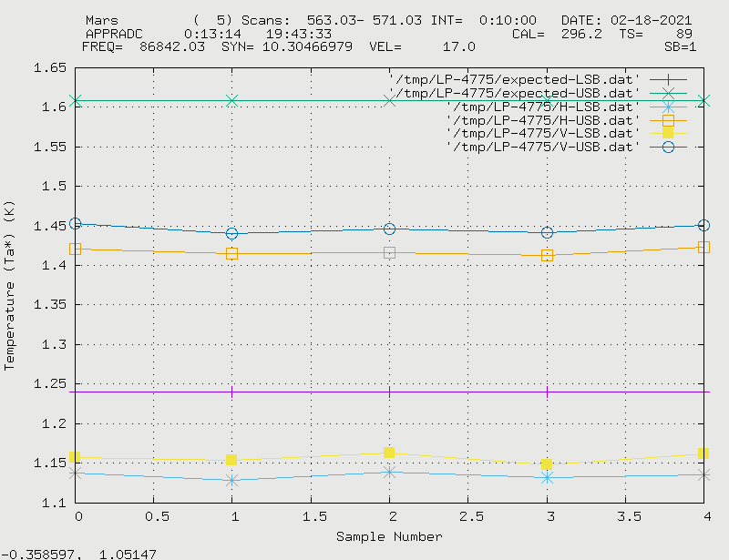This screenshot has height=560, width=729.
Task: Click expected-USB green cross at sample 1
Action: (x=232, y=100)
